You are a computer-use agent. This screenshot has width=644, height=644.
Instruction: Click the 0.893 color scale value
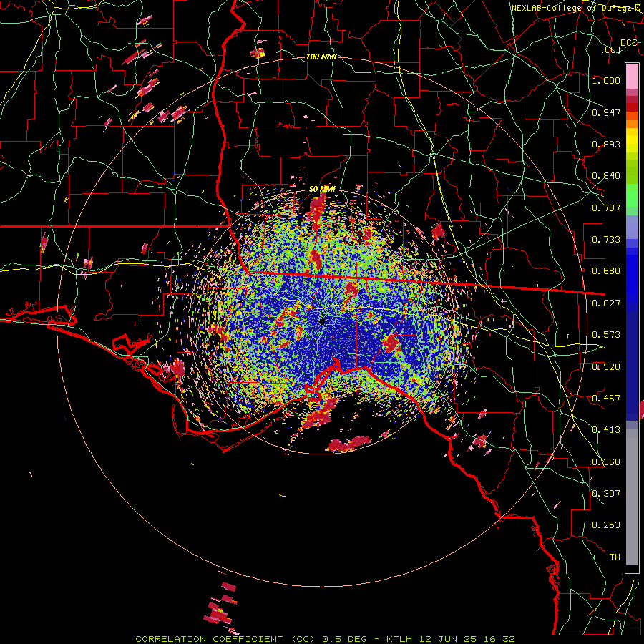coord(606,144)
